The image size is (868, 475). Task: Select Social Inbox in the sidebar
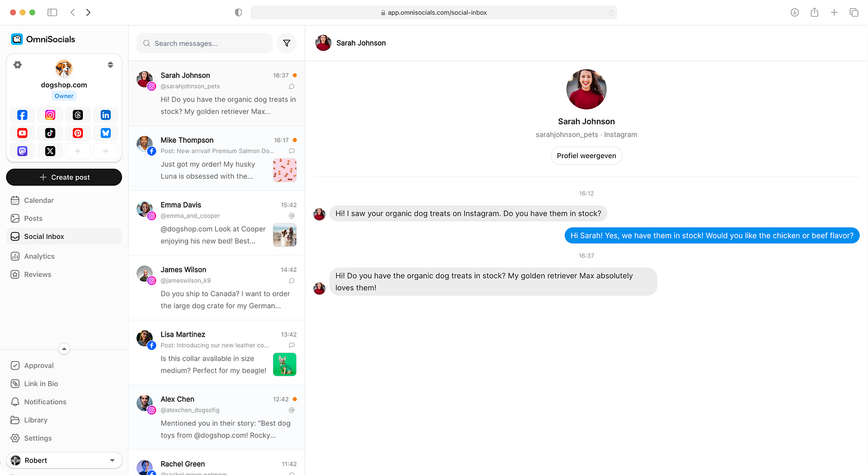(64, 237)
